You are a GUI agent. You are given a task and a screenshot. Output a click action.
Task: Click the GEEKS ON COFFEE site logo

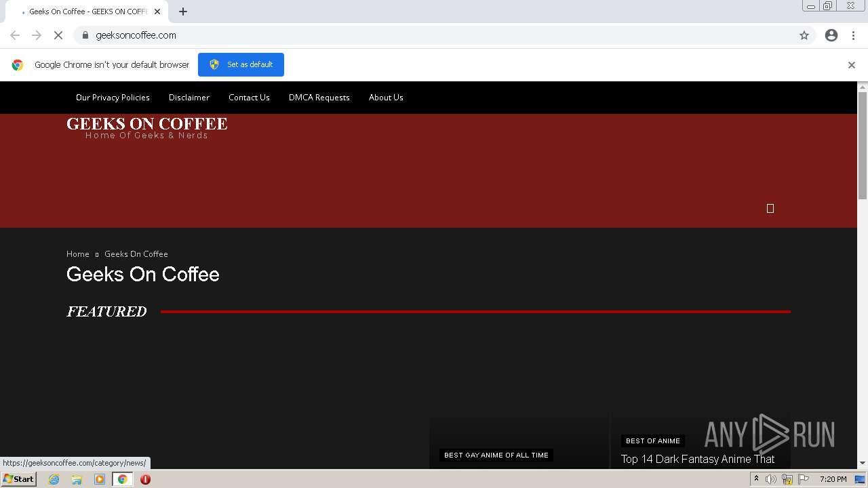point(147,123)
